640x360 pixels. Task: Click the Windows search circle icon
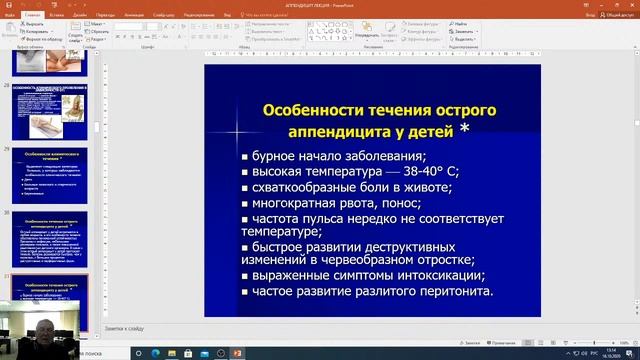[139, 353]
